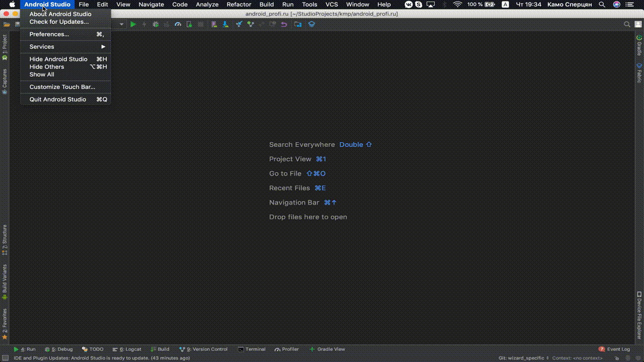Screen dimensions: 644x362
Task: Open SDK Manager with blue download arrow icon
Action: click(225, 24)
